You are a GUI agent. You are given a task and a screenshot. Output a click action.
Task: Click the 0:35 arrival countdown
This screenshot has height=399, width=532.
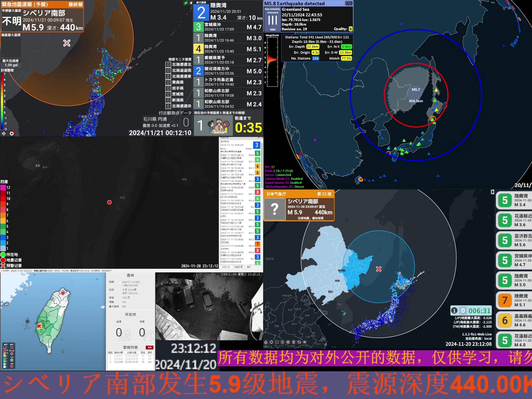pyautogui.click(x=248, y=127)
